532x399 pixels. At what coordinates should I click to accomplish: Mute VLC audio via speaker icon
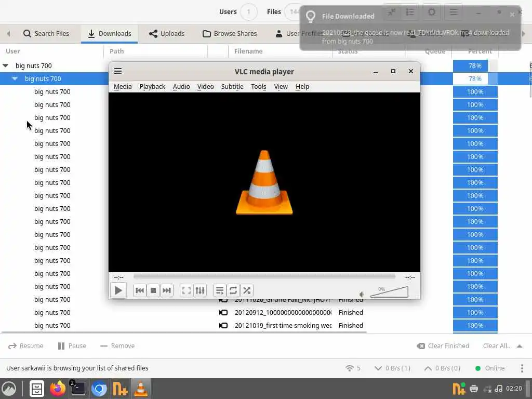(x=362, y=294)
